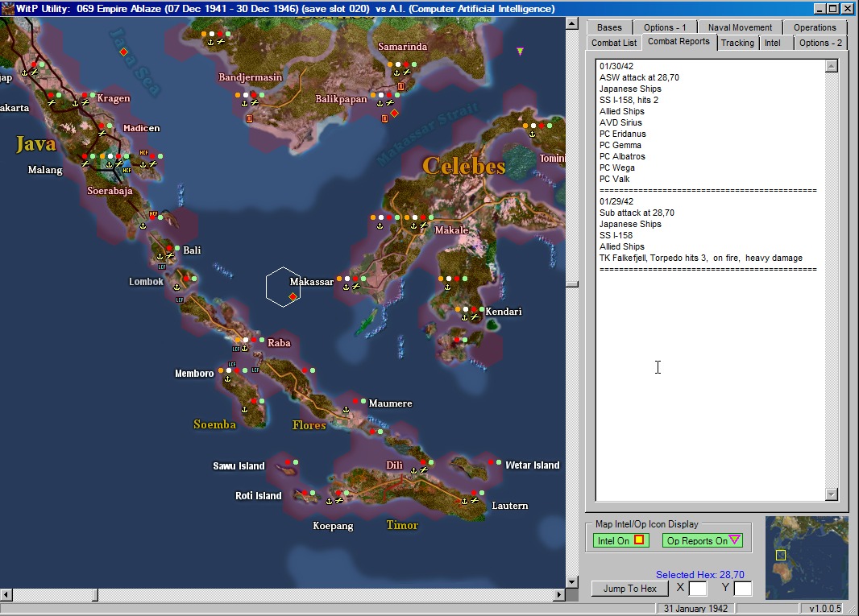Viewport: 859px width, 616px height.
Task: Click the anchor icon at Lautern
Action: pos(465,501)
